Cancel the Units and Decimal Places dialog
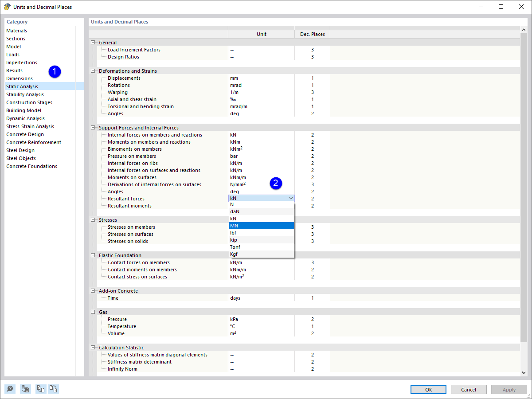 (469, 389)
